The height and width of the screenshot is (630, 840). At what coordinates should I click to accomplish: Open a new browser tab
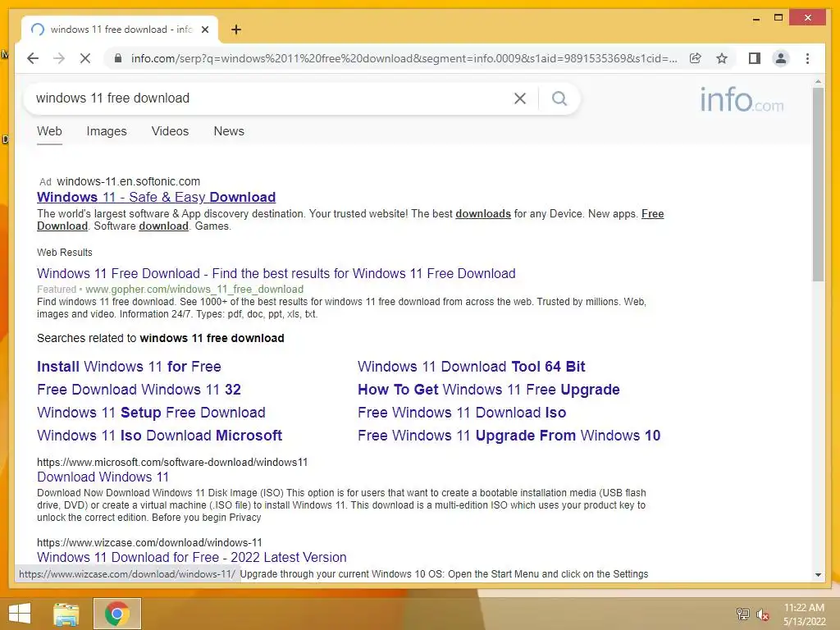coord(236,30)
